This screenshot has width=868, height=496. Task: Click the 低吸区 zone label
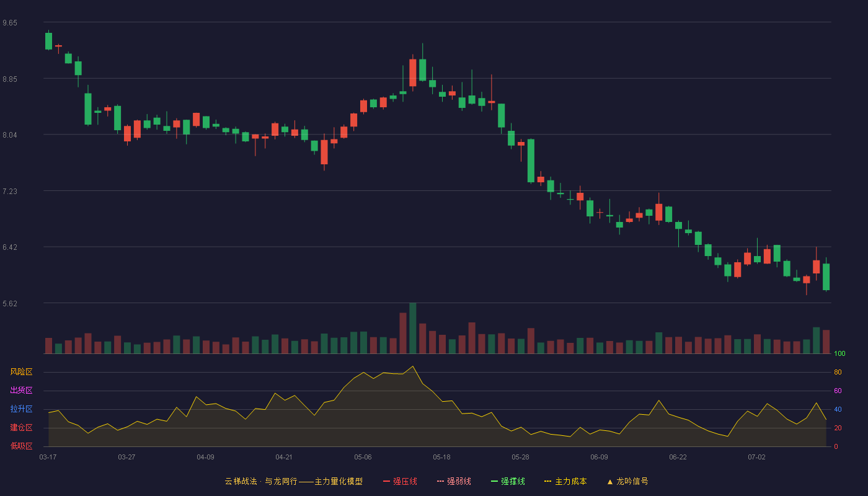point(21,446)
